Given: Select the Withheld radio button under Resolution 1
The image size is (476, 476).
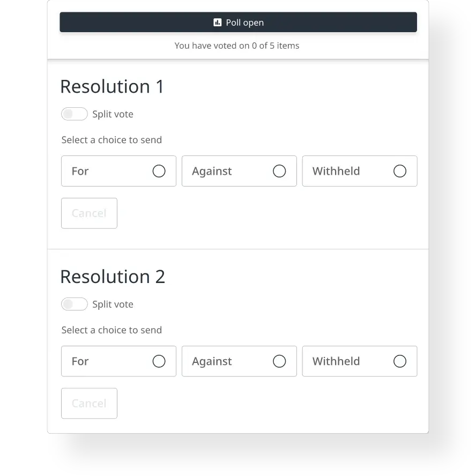Looking at the screenshot, I should click(400, 171).
